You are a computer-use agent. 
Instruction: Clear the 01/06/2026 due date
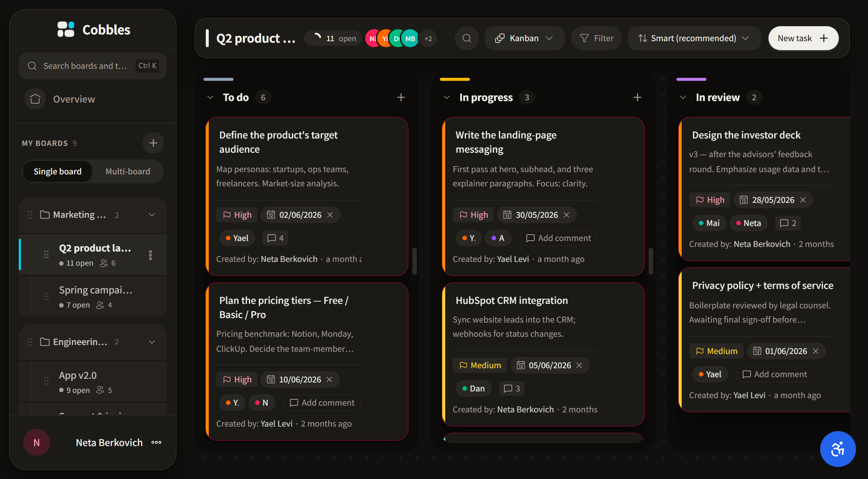coord(816,351)
